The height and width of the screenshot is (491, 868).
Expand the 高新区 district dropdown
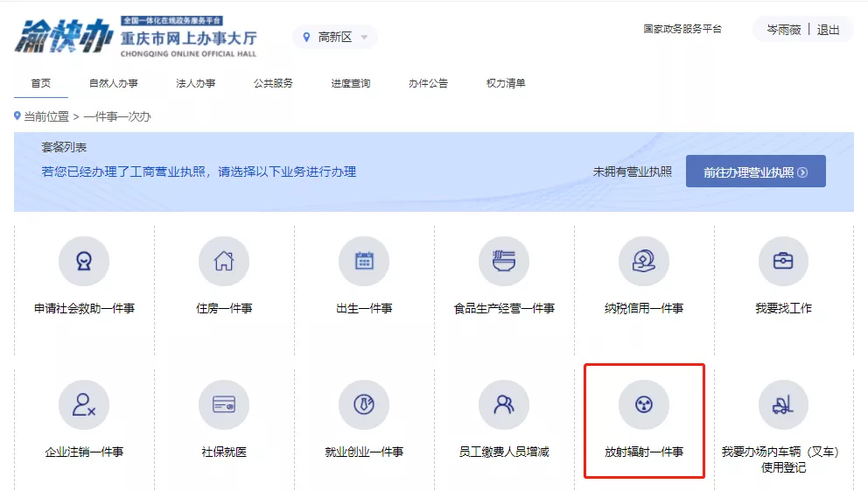pos(336,37)
